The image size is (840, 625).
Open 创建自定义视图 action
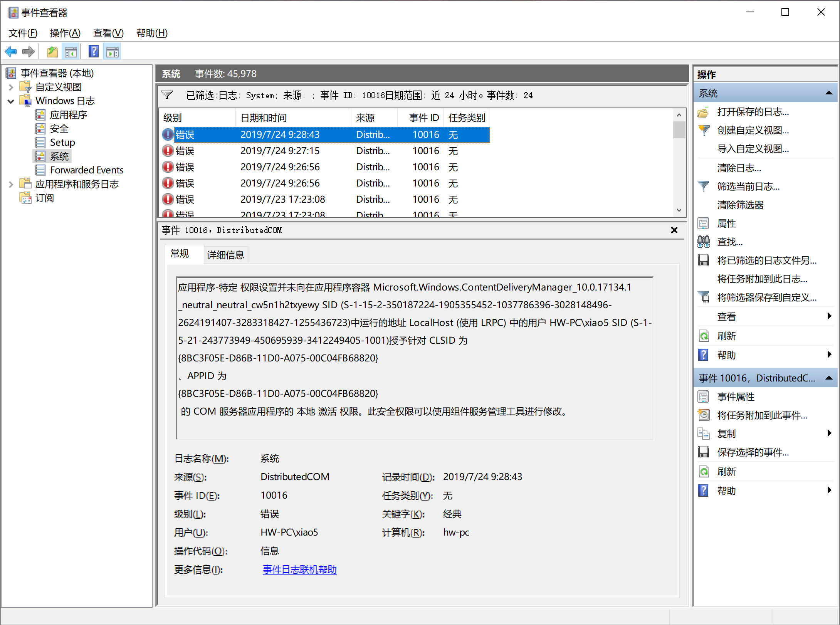(x=753, y=130)
